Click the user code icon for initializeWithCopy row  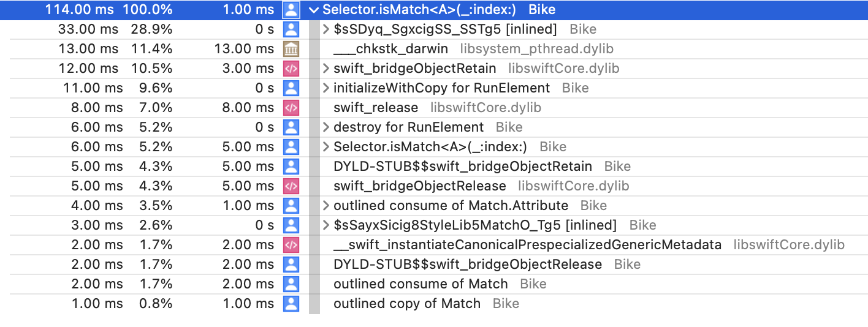click(x=291, y=88)
